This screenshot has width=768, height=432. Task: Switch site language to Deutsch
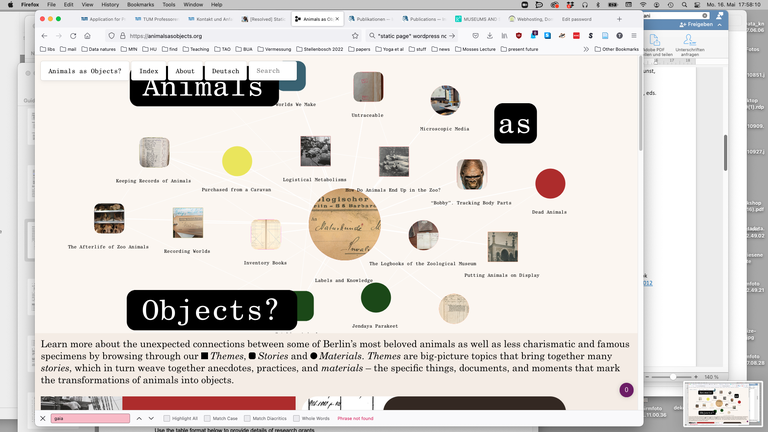pyautogui.click(x=225, y=71)
